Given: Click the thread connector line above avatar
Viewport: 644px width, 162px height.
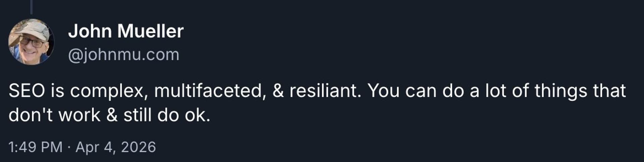Looking at the screenshot, I should [32, 7].
